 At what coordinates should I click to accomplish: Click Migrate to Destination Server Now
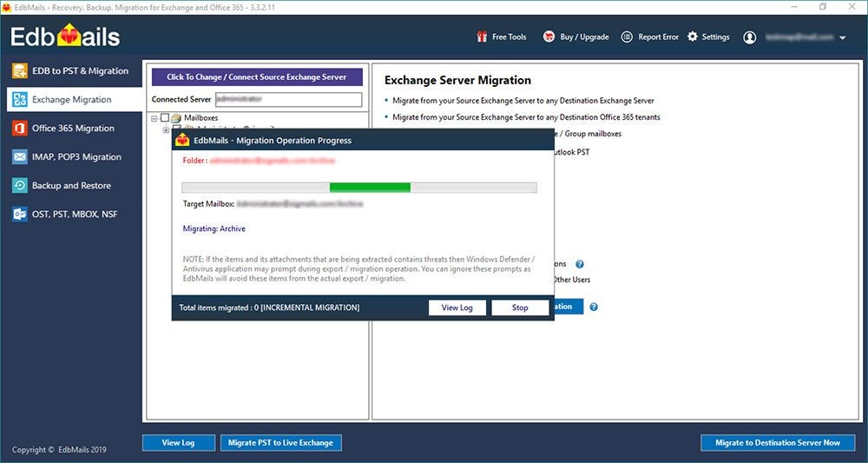pos(777,442)
